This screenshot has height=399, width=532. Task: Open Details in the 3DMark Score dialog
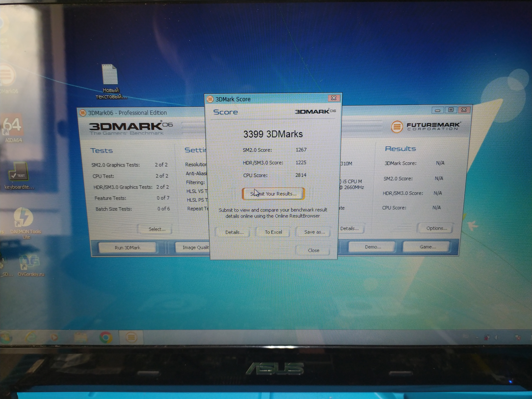234,232
